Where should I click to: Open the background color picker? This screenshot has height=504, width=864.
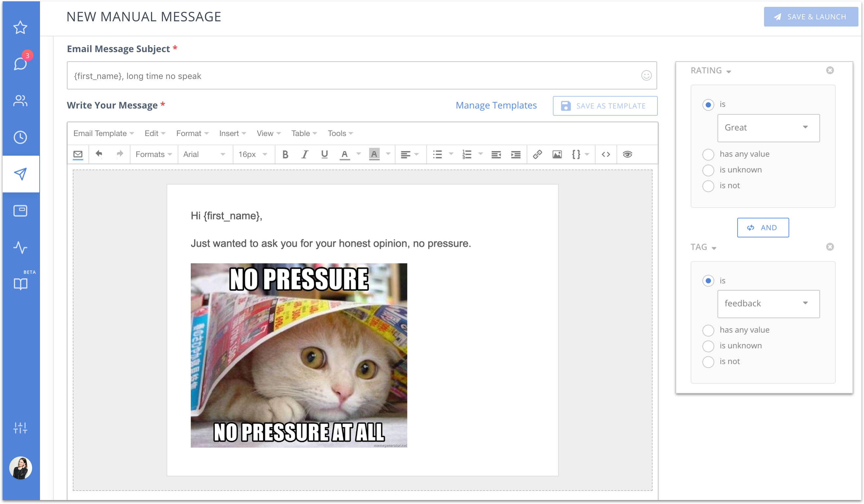tap(374, 154)
